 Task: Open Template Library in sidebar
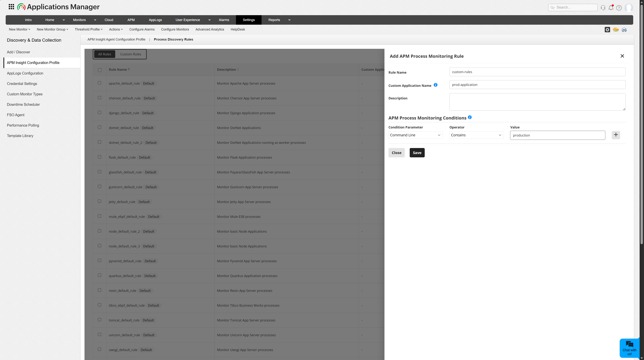20,136
